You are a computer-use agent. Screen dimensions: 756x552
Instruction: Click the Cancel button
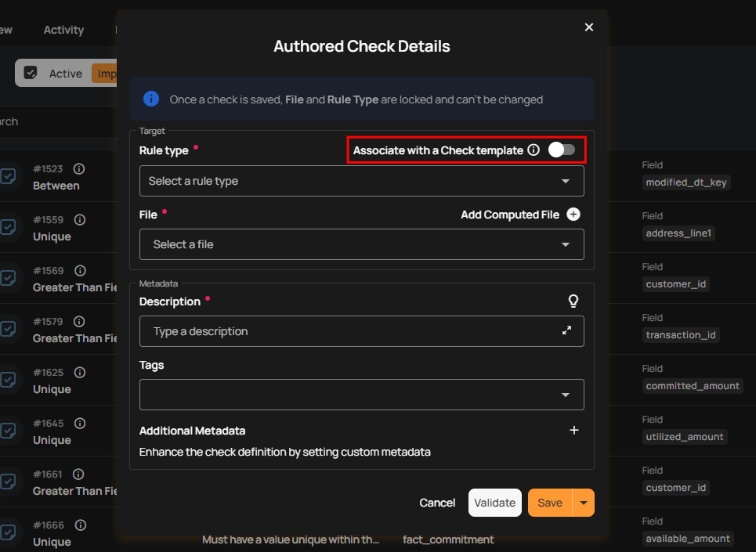(x=437, y=503)
